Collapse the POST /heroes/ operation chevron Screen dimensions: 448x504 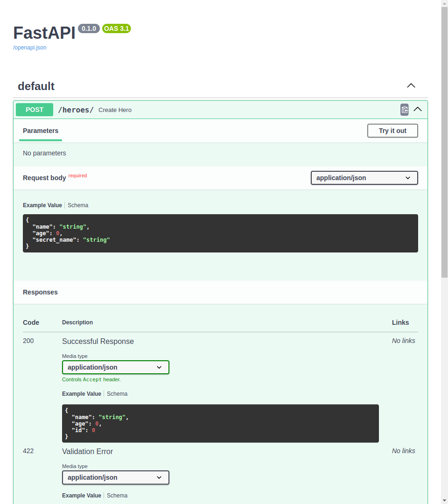point(418,110)
